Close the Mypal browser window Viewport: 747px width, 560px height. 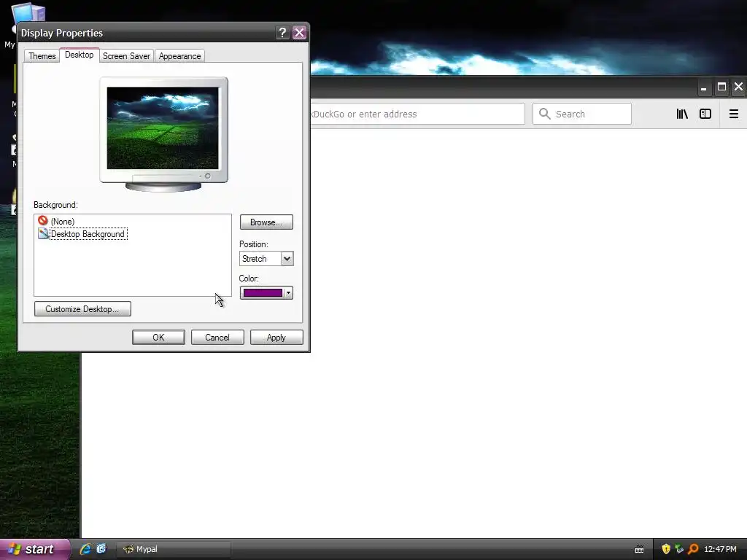click(x=738, y=87)
